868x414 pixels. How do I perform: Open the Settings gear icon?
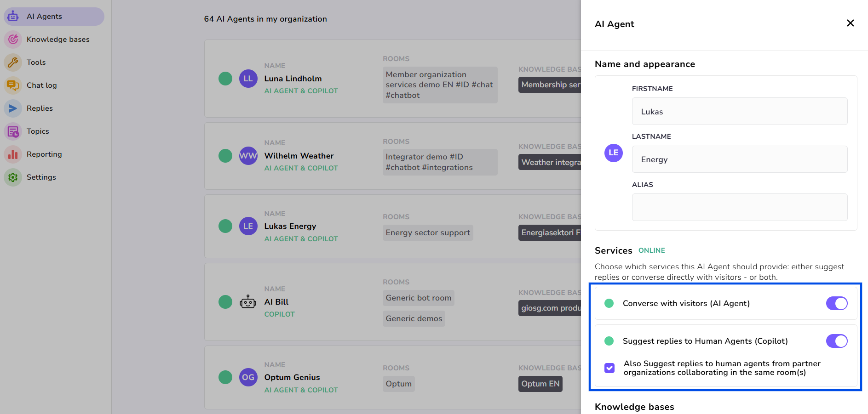coord(13,177)
